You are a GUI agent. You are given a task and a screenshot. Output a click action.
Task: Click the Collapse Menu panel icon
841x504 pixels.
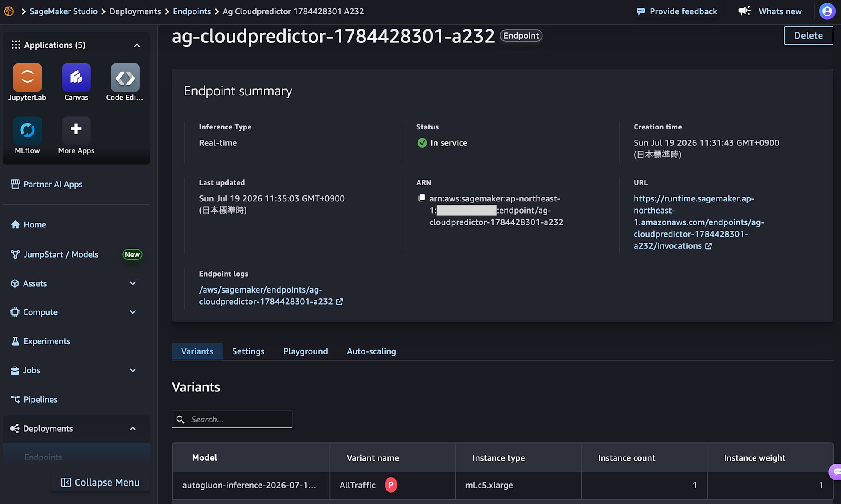point(66,482)
